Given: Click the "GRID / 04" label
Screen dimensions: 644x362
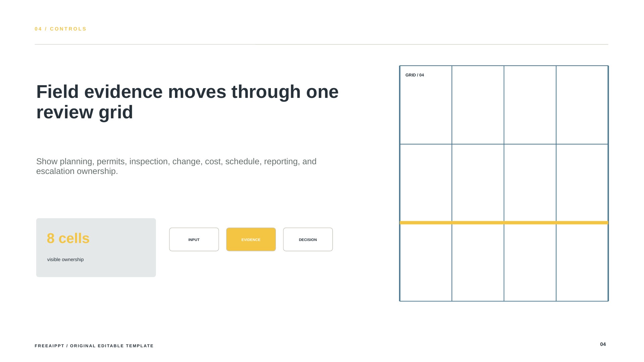Looking at the screenshot, I should (414, 75).
